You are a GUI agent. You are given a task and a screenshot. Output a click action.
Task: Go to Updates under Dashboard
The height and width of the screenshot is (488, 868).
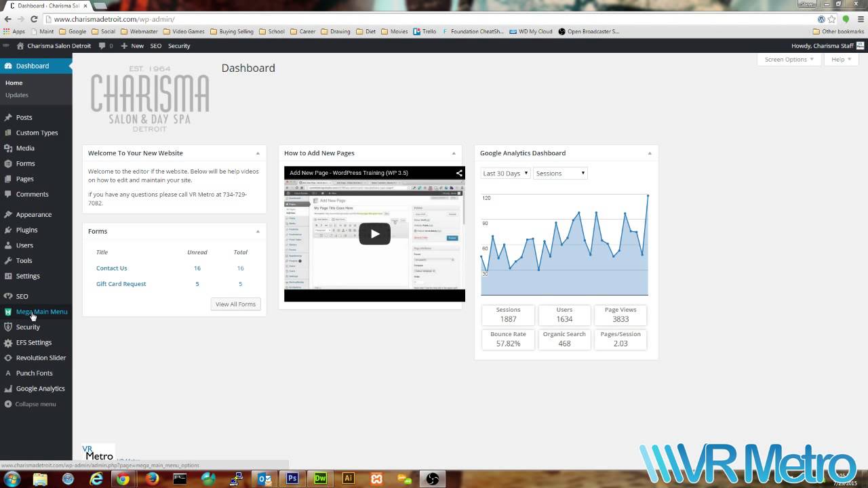coord(17,95)
